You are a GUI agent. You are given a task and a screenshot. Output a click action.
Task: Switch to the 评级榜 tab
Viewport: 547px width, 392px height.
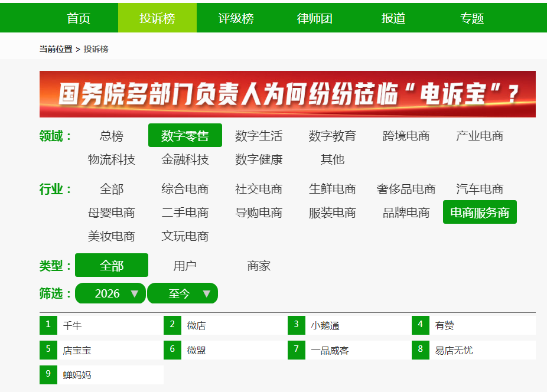[236, 18]
